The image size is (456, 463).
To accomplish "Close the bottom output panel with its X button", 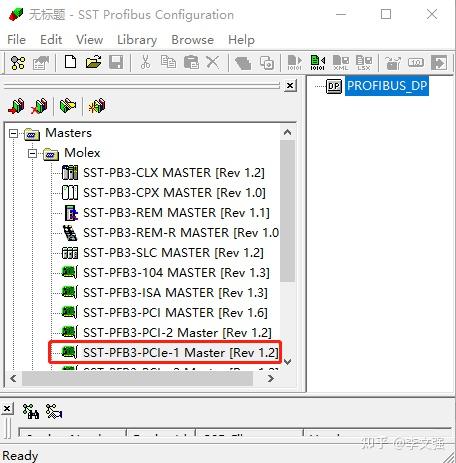I will click(7, 408).
